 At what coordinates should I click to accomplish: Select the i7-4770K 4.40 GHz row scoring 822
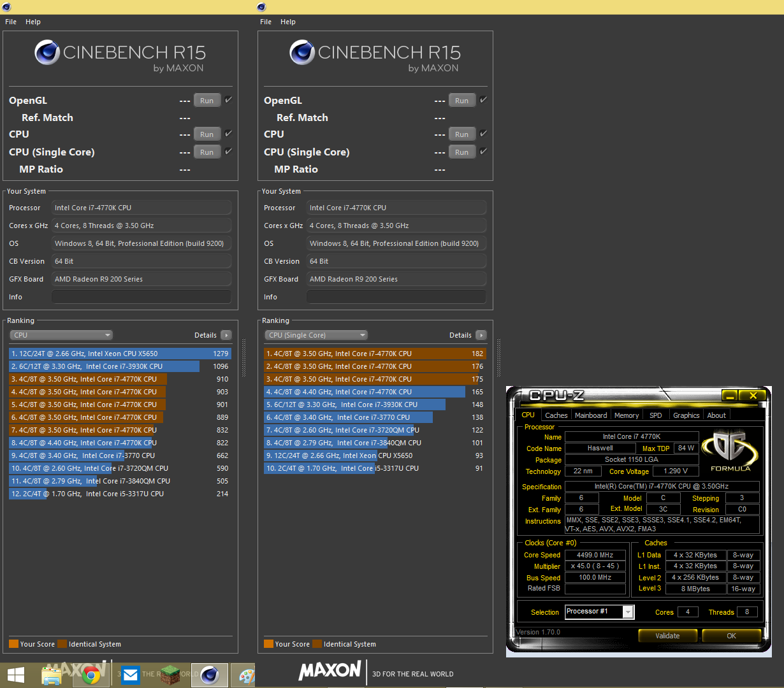[120, 443]
